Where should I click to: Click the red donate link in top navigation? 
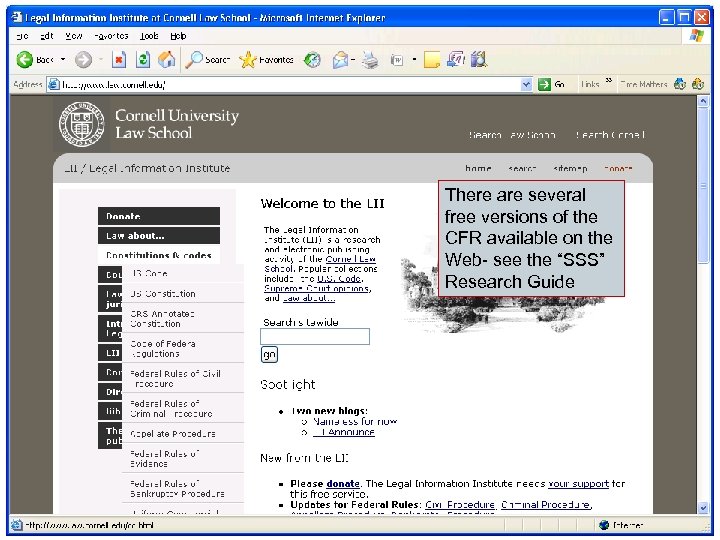(618, 169)
